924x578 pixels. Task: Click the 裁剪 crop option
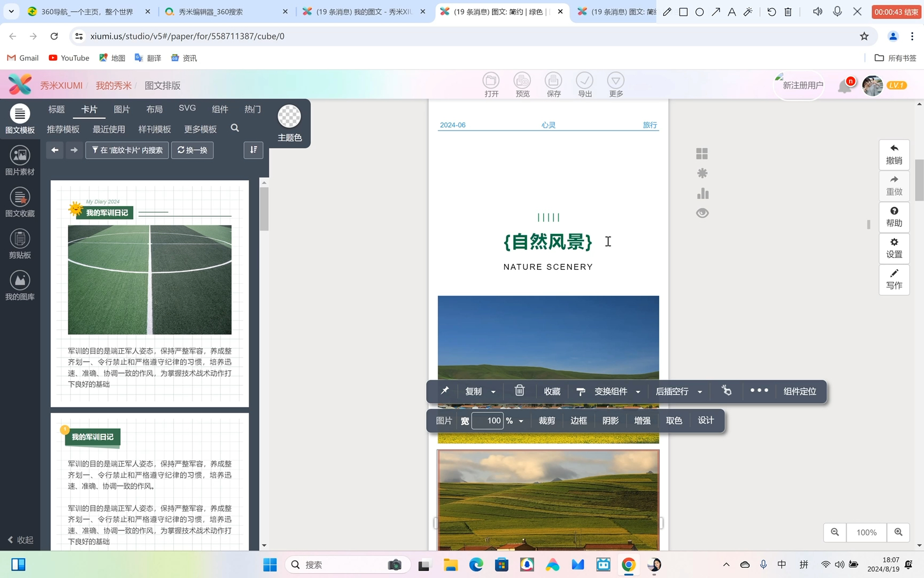546,421
